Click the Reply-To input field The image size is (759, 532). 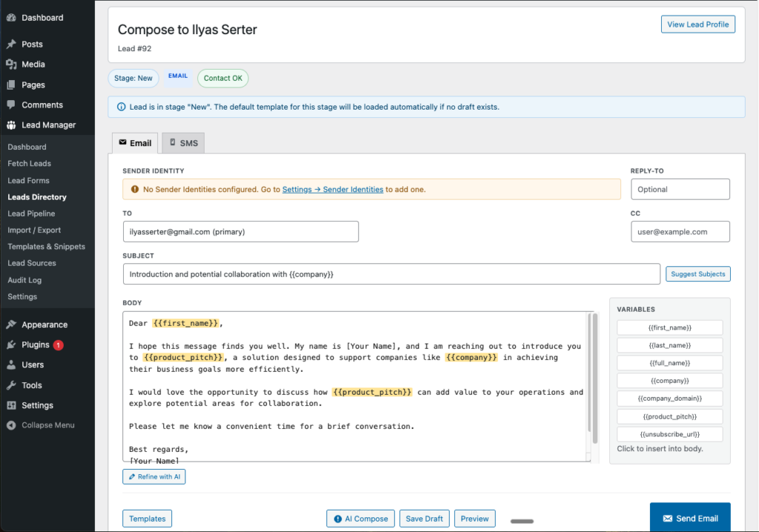(680, 190)
